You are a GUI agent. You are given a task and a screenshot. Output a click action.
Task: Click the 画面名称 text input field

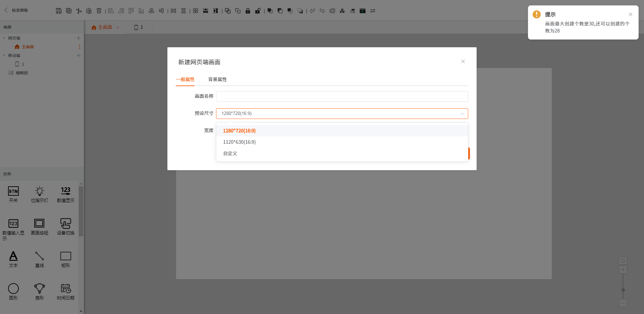click(342, 97)
